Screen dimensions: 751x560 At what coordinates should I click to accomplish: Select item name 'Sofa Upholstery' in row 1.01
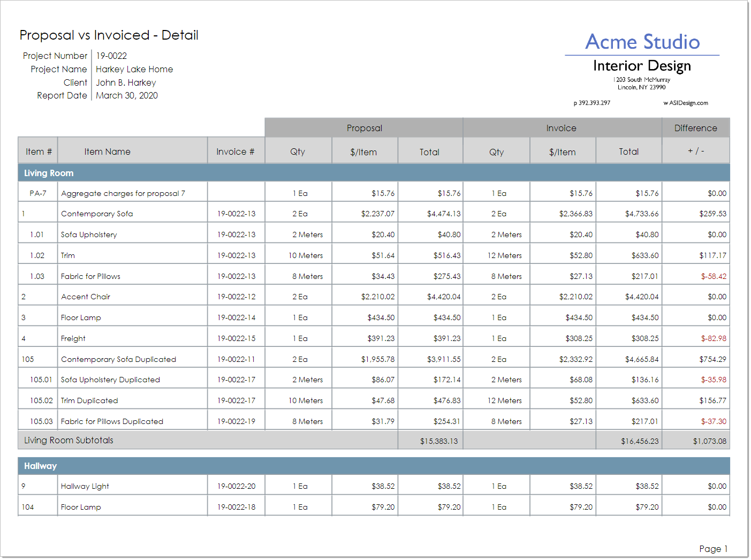point(89,234)
